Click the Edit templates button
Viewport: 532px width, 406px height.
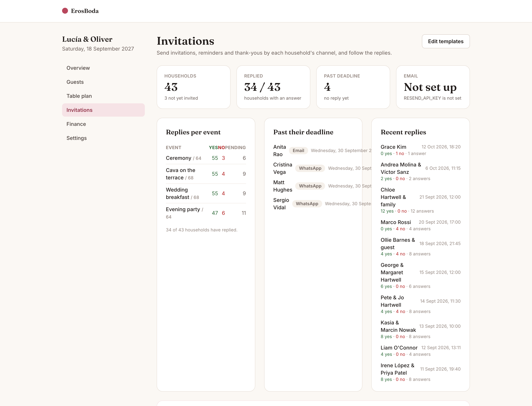click(x=446, y=41)
